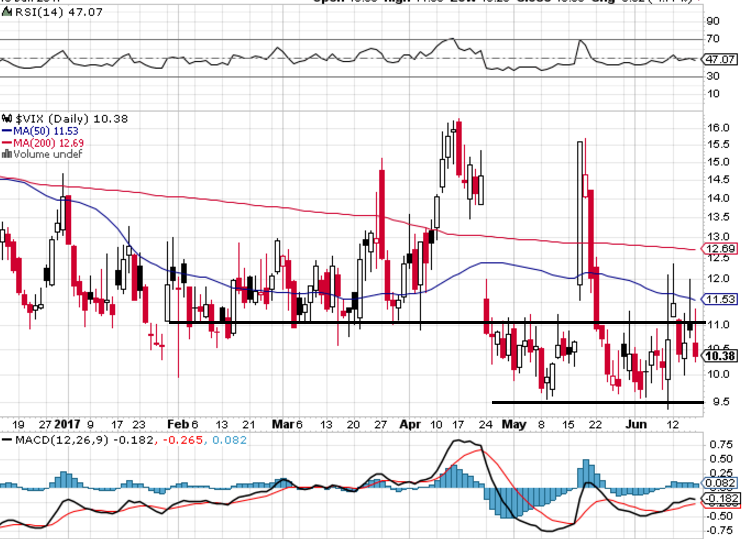Click the blue 0.082 value in the MACD legend
This screenshot has width=746, height=539.
click(x=229, y=440)
